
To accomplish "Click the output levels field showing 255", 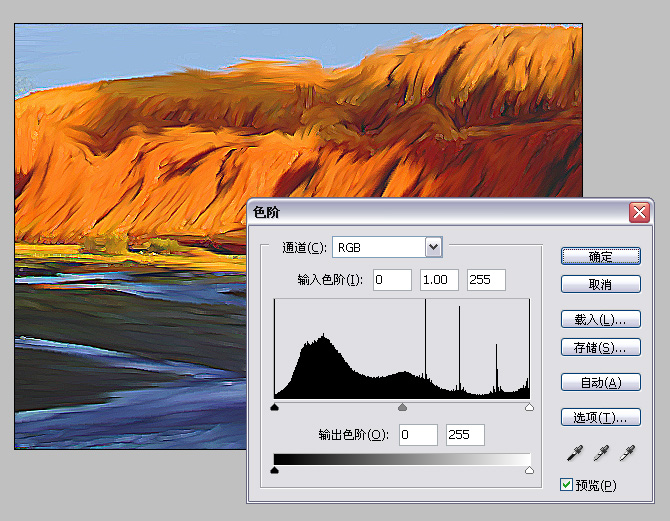I will click(x=465, y=435).
